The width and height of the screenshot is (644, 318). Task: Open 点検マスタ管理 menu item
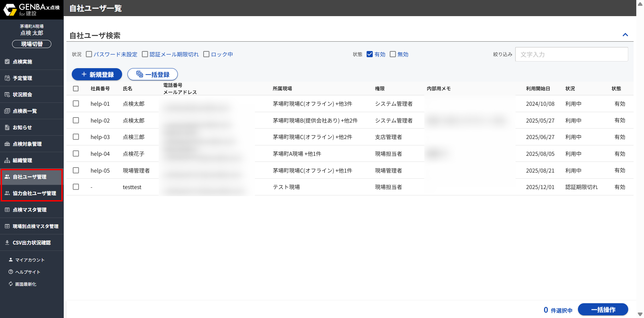tap(30, 210)
